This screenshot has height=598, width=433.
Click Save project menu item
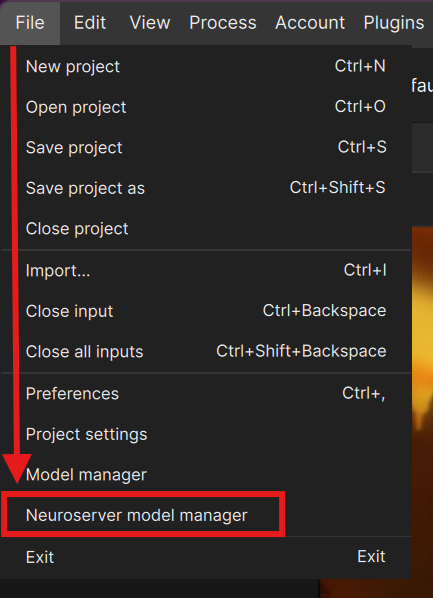(206, 148)
